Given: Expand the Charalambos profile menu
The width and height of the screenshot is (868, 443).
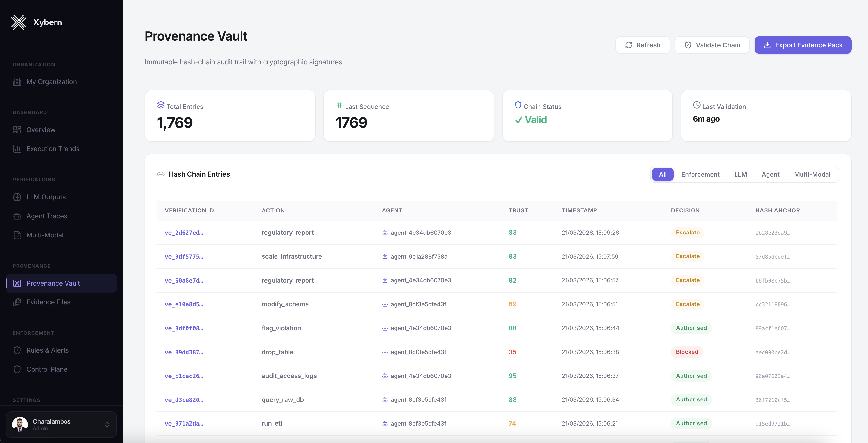Looking at the screenshot, I should pos(62,424).
